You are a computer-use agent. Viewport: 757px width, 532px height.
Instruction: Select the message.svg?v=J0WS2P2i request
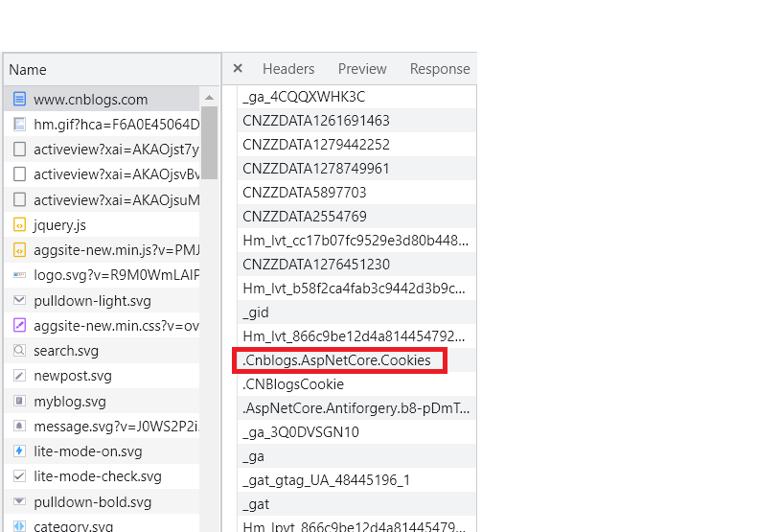pos(102,426)
